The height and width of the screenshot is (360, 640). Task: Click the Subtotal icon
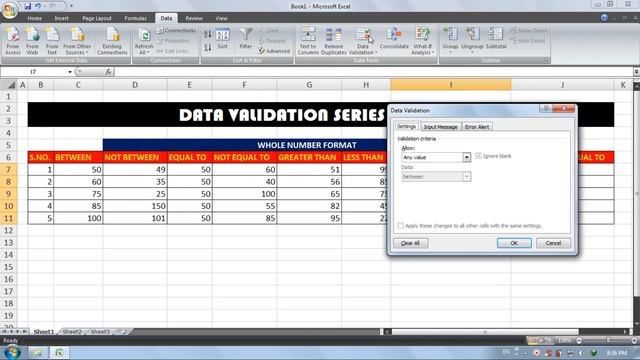pyautogui.click(x=496, y=34)
